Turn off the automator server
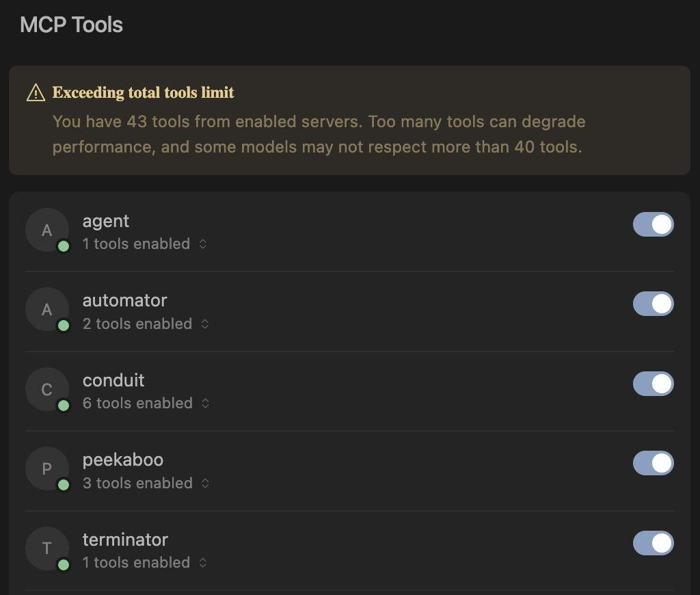The image size is (700, 595). 653,304
